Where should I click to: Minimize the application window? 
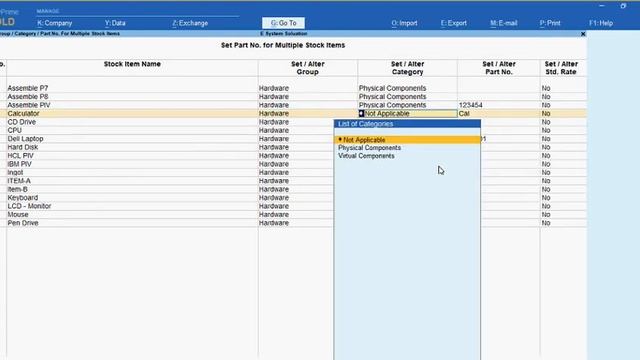pos(602,6)
